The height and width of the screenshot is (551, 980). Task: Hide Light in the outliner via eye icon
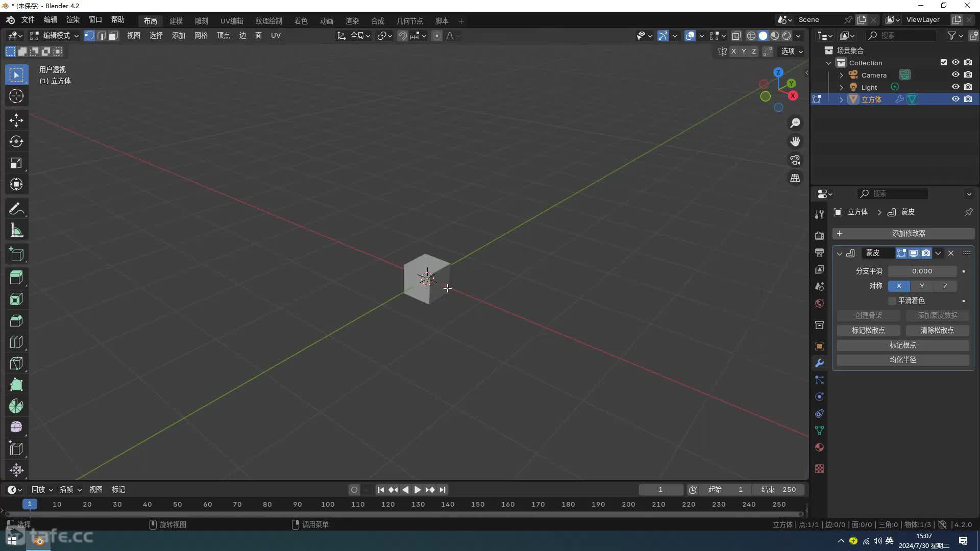955,87
